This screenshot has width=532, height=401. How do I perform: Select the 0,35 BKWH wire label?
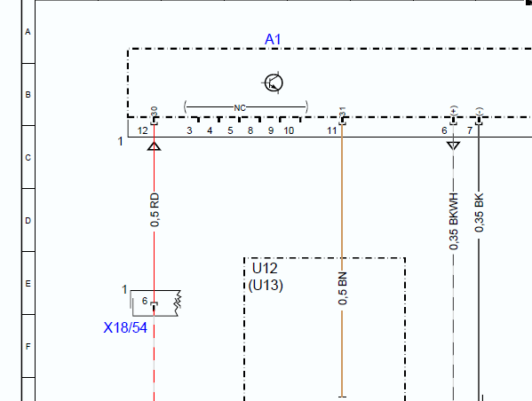click(x=453, y=221)
